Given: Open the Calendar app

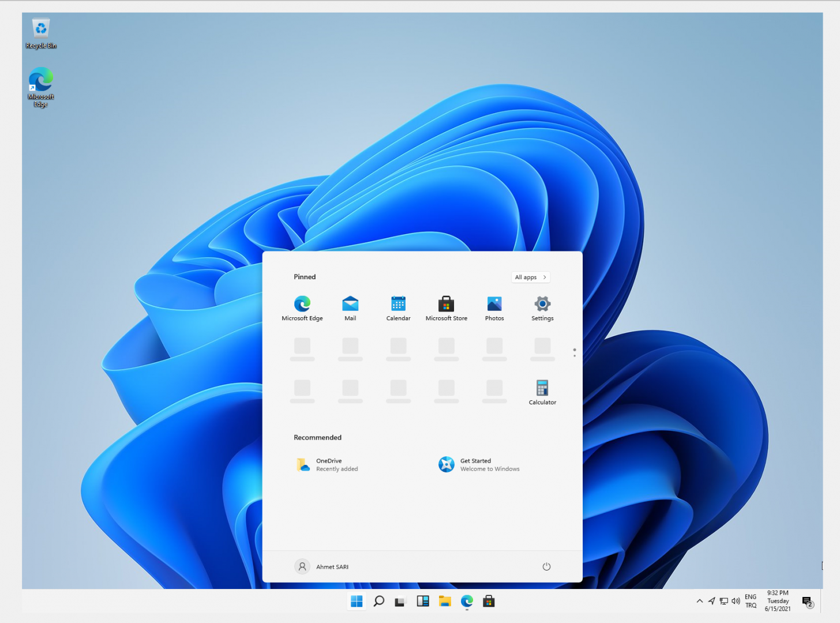Looking at the screenshot, I should (x=398, y=308).
